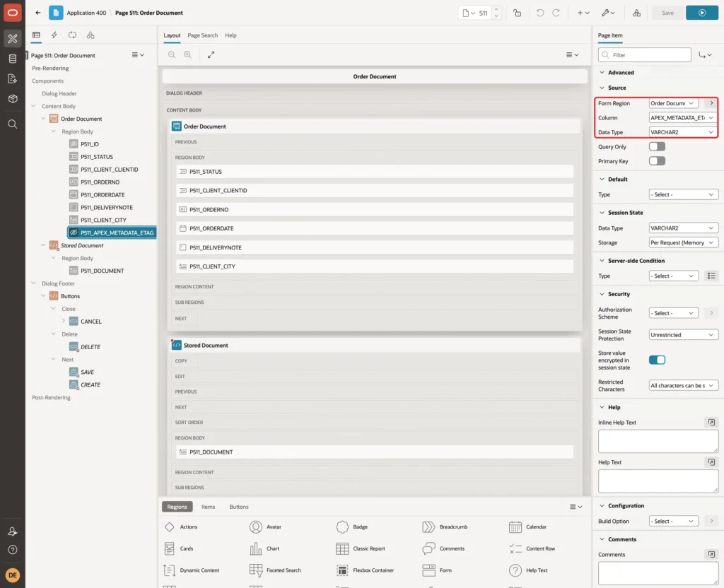Image resolution: width=724 pixels, height=588 pixels.
Task: Expand Help Text editor icon
Action: click(x=711, y=462)
